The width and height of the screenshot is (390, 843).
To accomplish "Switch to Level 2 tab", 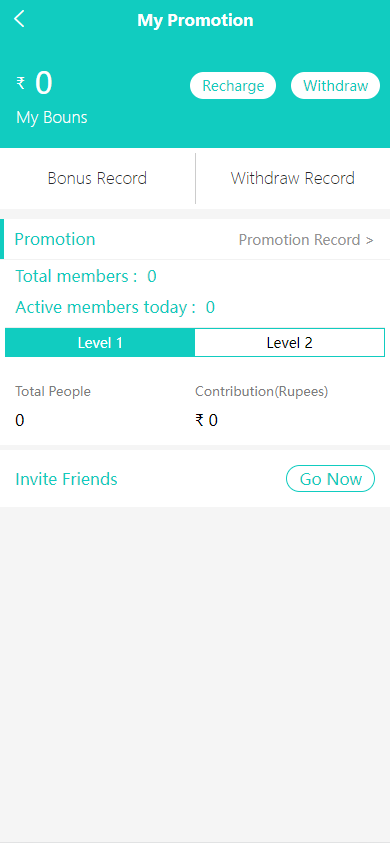I will 289,342.
